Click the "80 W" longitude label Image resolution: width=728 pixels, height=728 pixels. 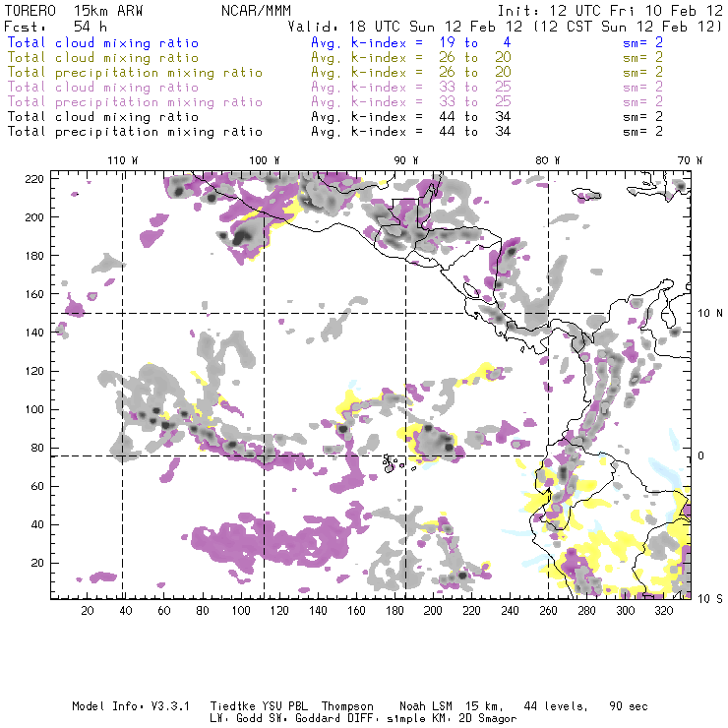coord(547,160)
